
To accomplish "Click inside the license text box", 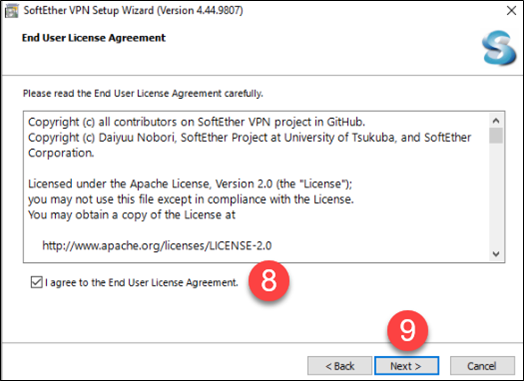I will coord(256,187).
